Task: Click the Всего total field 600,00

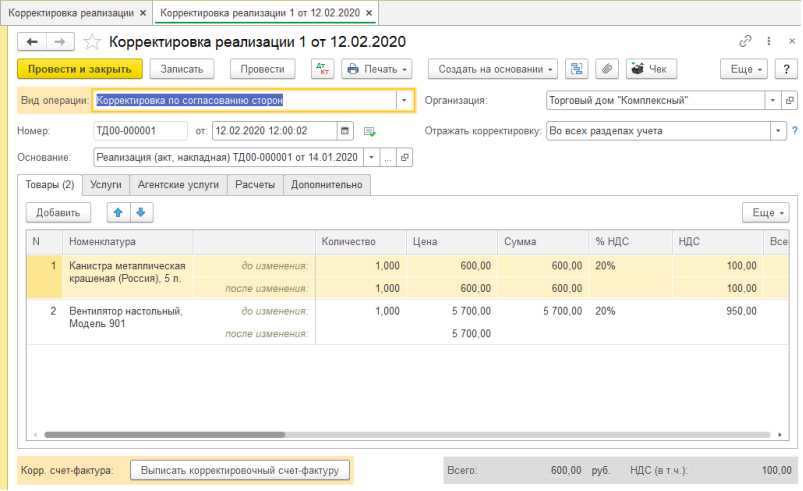Action: (x=533, y=471)
